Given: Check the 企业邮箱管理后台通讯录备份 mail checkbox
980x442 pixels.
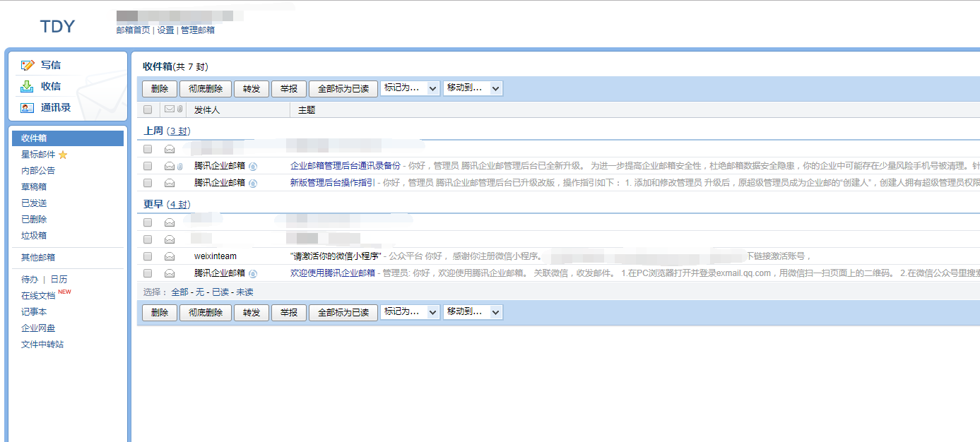Looking at the screenshot, I should point(148,166).
